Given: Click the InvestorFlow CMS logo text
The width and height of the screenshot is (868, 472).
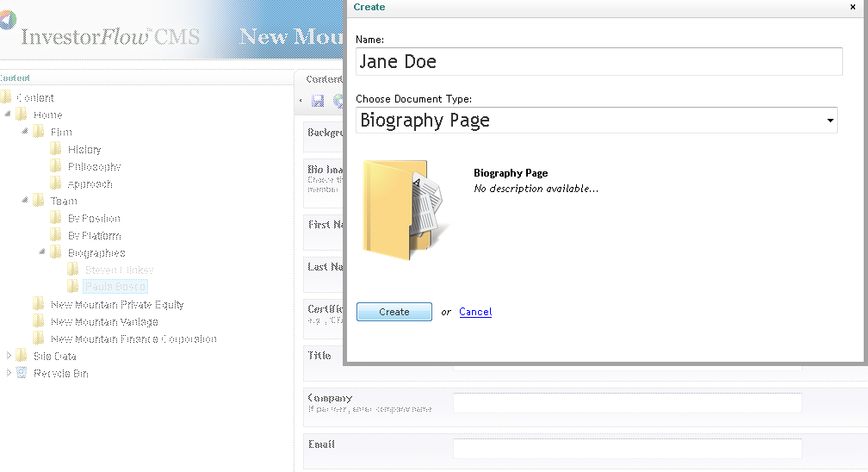Looking at the screenshot, I should 110,36.
